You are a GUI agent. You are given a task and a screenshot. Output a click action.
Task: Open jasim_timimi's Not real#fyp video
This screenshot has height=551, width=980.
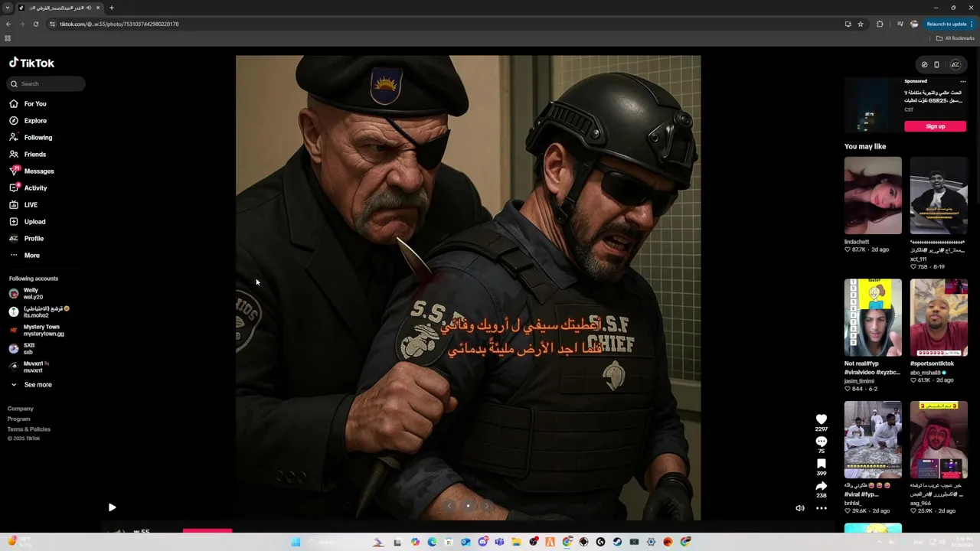click(873, 318)
